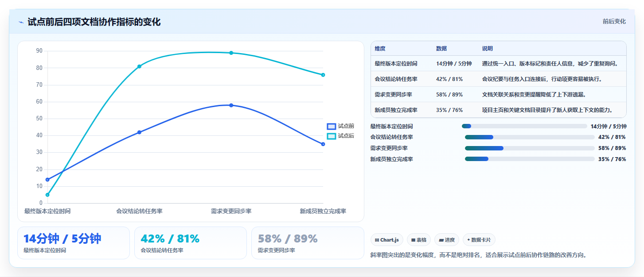The height and width of the screenshot is (277, 644).
Task: Click the heading 试点前后四项文档协作指标的变化
Action: click(x=94, y=22)
